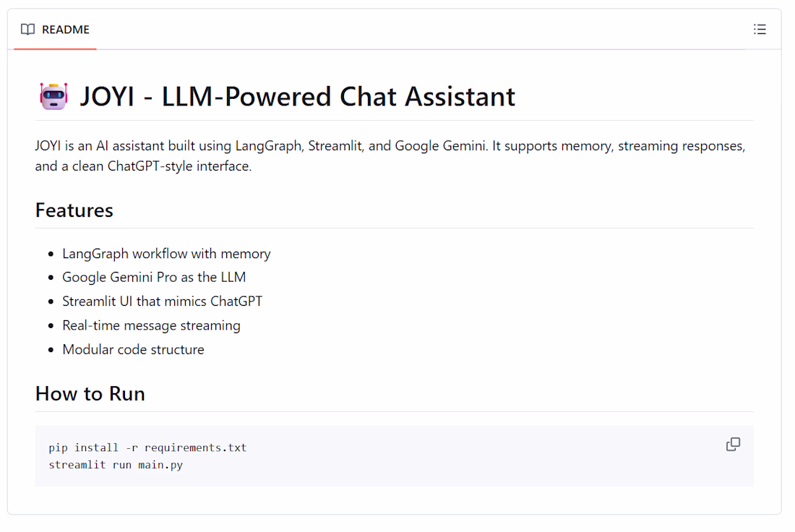Click Real-time message streaming bullet
Image resolution: width=795 pixels, height=532 pixels.
[151, 325]
